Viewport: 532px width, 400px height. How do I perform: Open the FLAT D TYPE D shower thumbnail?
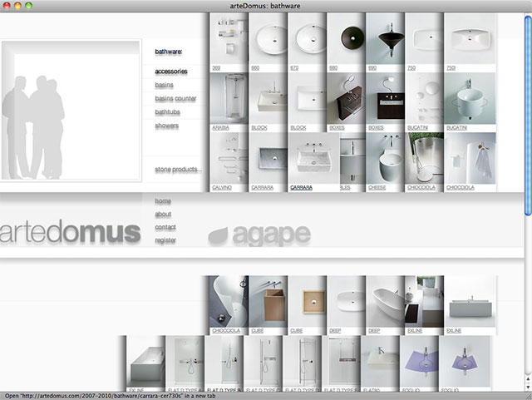tap(302, 362)
